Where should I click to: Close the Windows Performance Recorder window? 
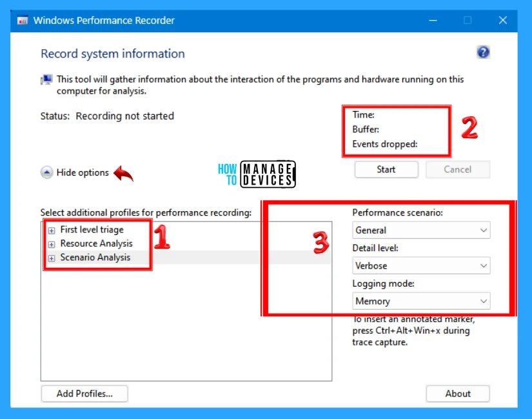click(503, 21)
